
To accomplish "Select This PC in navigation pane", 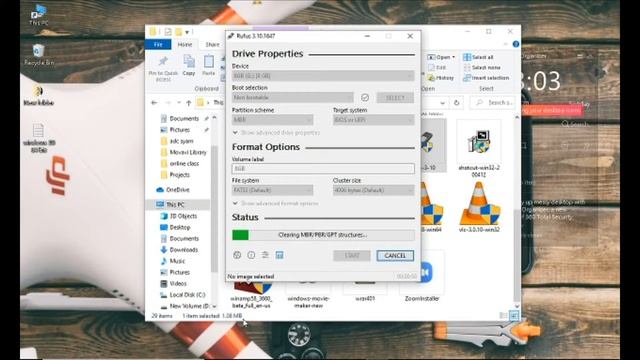I will 176,204.
